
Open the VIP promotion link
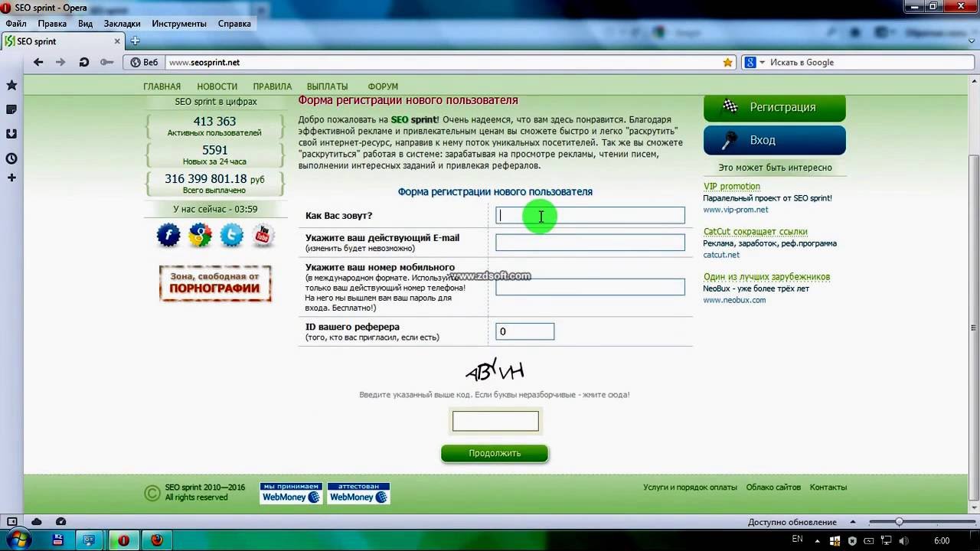[x=732, y=186]
